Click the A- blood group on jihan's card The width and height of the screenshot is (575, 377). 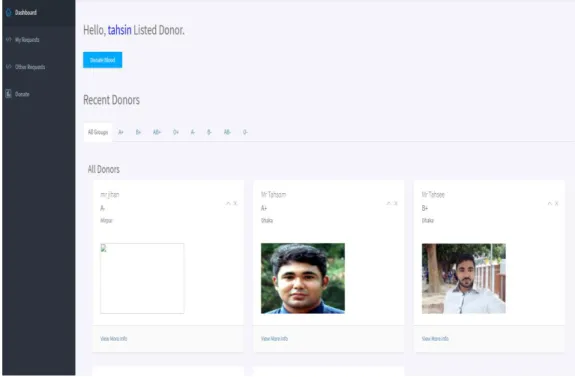point(103,208)
